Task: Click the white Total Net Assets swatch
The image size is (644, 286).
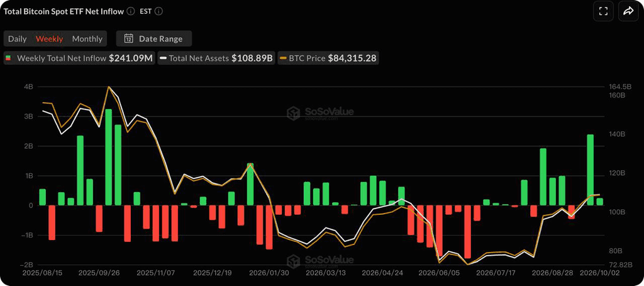Action: (163, 59)
